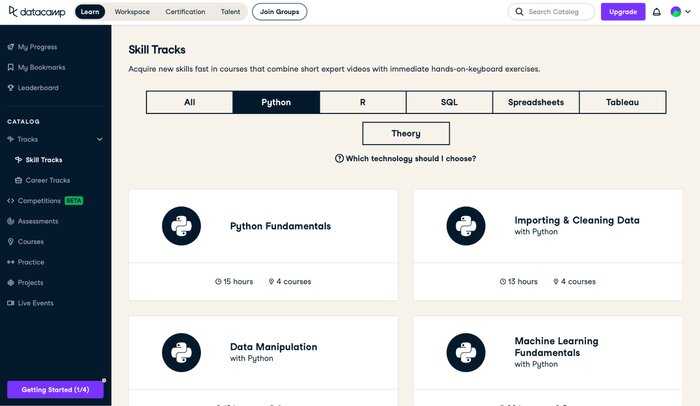Select the Learn tab
The width and height of the screenshot is (700, 406).
[x=90, y=12]
